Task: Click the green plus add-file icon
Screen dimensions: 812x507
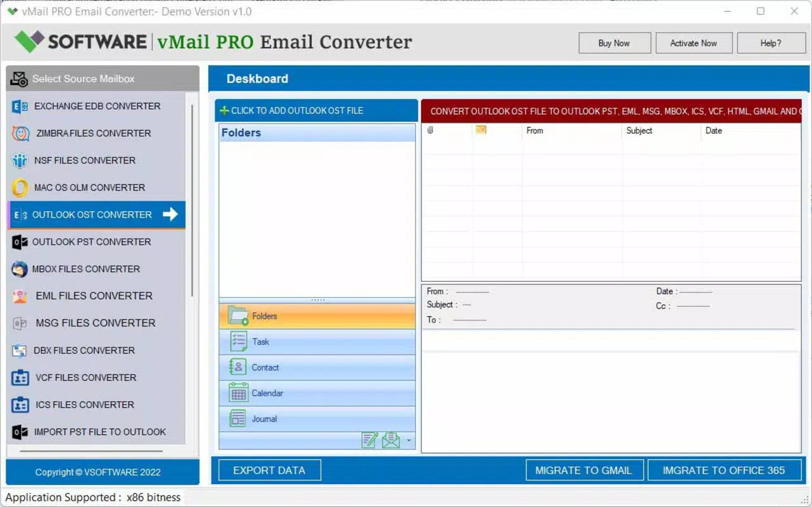Action: (x=224, y=110)
